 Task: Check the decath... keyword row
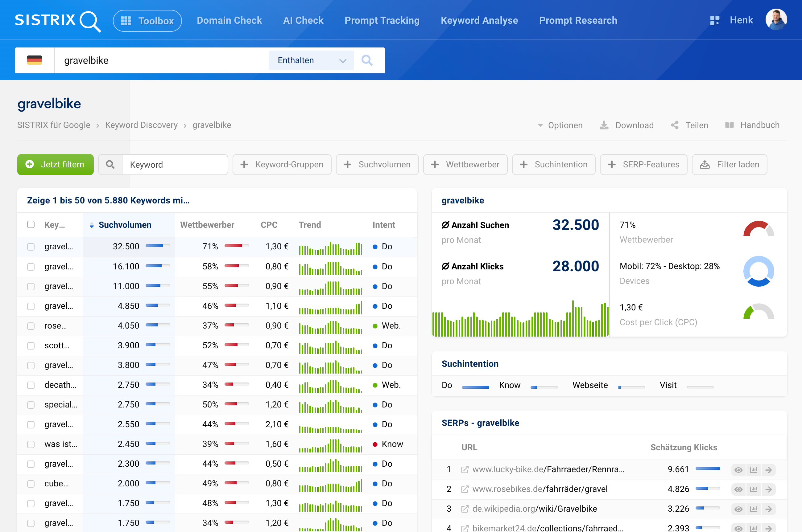click(x=31, y=385)
